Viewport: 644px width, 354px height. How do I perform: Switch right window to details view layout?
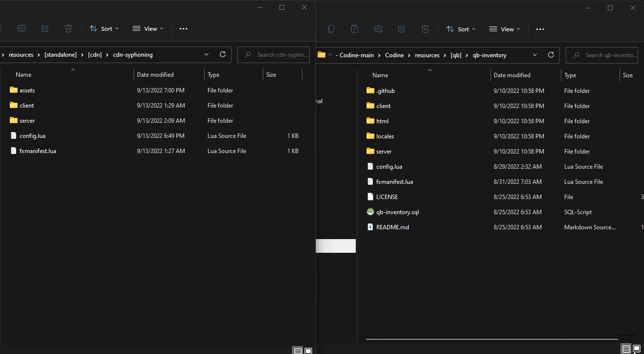(626, 349)
